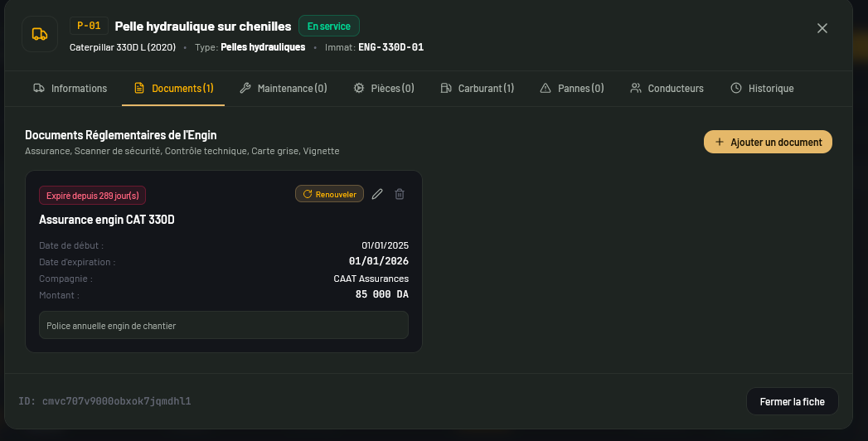Switch to the Informations tab
The image size is (868, 441).
click(x=70, y=89)
